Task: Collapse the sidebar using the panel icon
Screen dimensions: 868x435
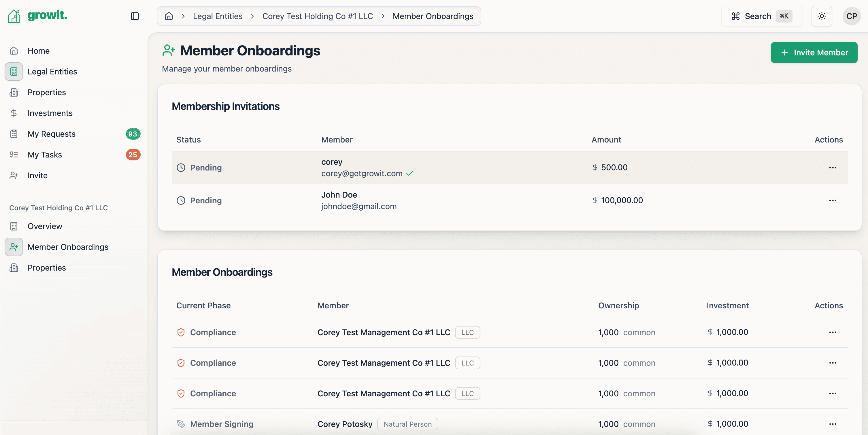Action: tap(135, 16)
